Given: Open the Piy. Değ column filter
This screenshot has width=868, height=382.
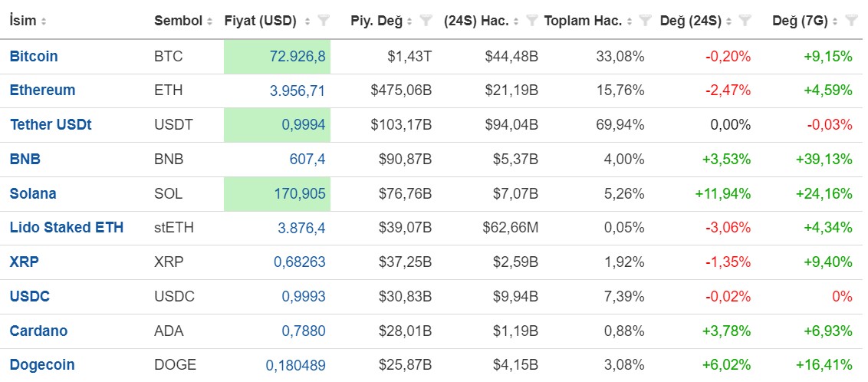Looking at the screenshot, I should 426,21.
